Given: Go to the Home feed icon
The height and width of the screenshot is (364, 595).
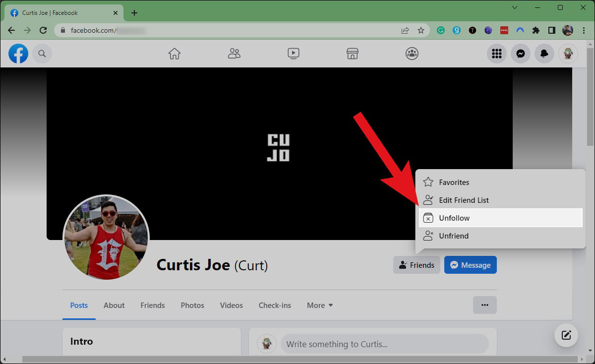Looking at the screenshot, I should coord(174,54).
